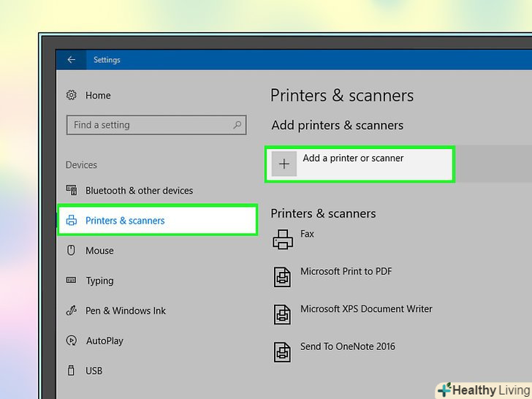The image size is (532, 399).
Task: Click the Bluetooth & other devices icon
Action: click(x=72, y=190)
